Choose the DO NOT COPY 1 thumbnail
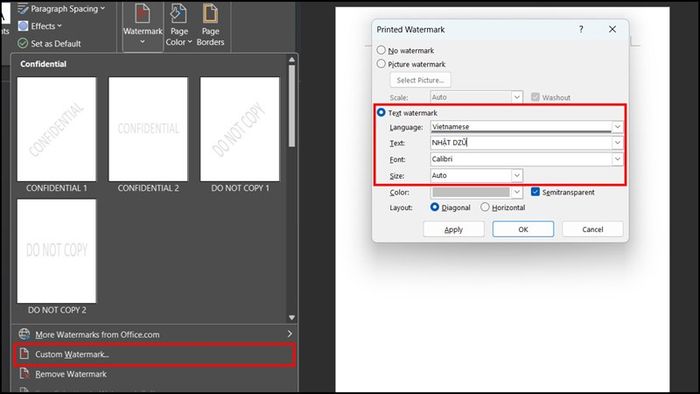 point(240,129)
